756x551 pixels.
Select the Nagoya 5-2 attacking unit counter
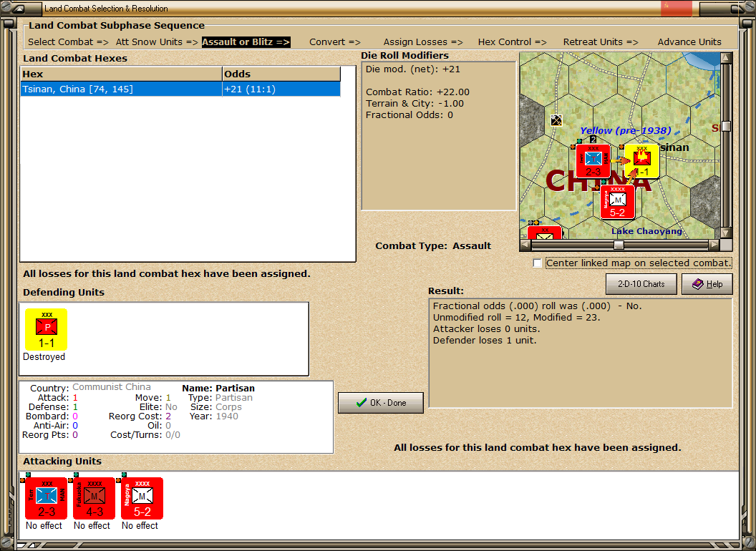142,498
